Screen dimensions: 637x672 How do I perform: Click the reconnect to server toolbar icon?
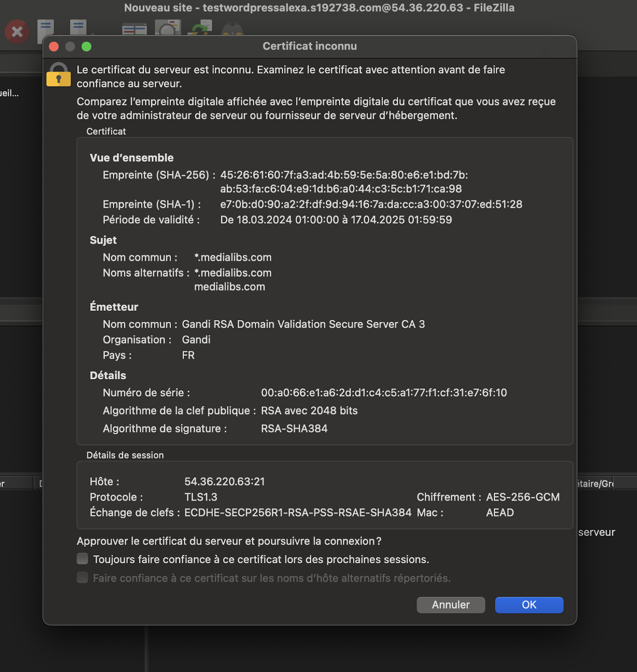pyautogui.click(x=79, y=28)
